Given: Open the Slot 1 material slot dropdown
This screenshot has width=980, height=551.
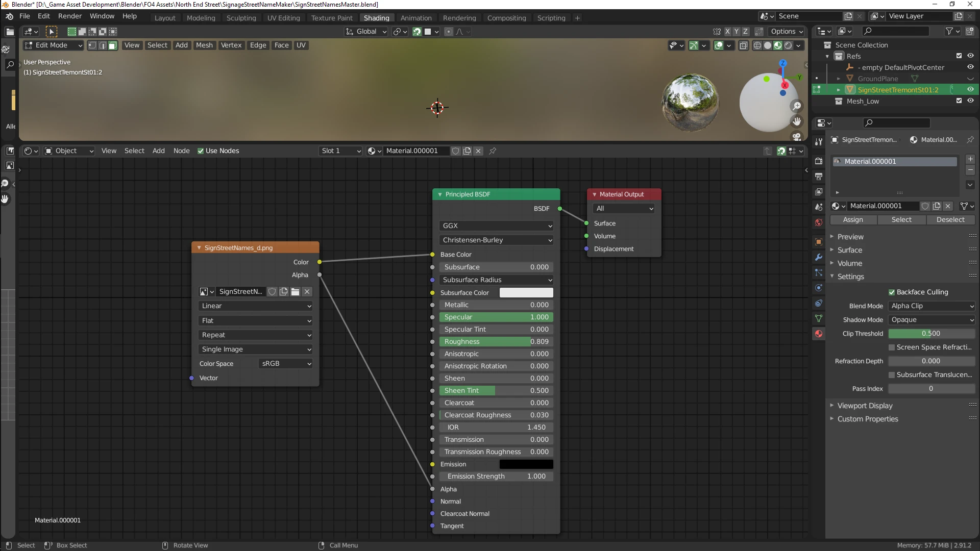Looking at the screenshot, I should click(x=341, y=151).
